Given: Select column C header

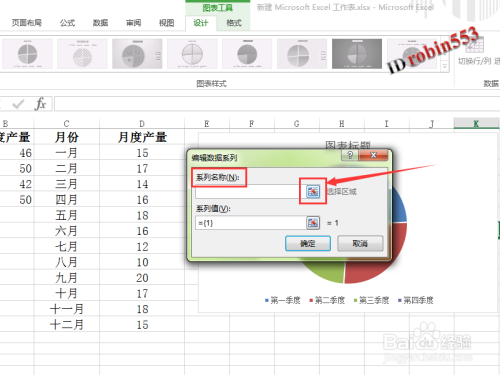Looking at the screenshot, I should click(x=67, y=124).
